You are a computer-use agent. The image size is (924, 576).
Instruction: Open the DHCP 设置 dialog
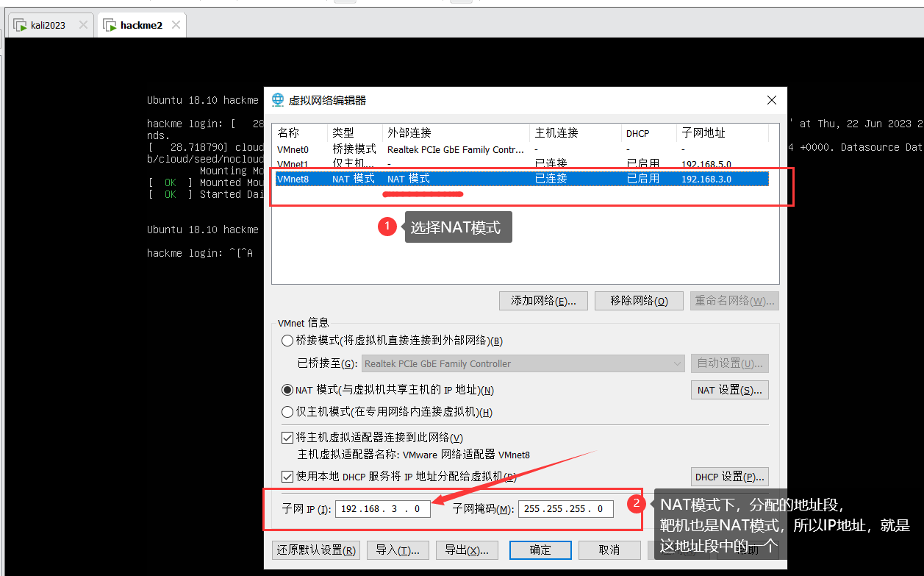(729, 477)
